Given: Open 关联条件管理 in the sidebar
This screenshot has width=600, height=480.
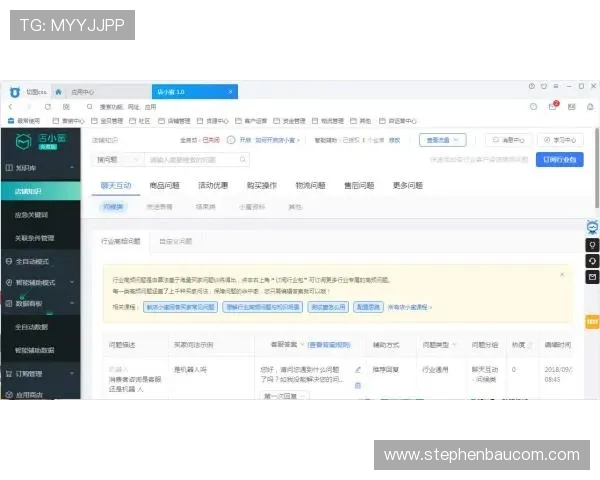Looking at the screenshot, I should [34, 238].
